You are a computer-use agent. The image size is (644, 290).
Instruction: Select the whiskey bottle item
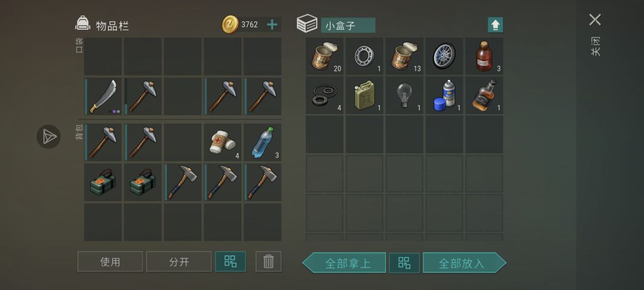tap(484, 95)
